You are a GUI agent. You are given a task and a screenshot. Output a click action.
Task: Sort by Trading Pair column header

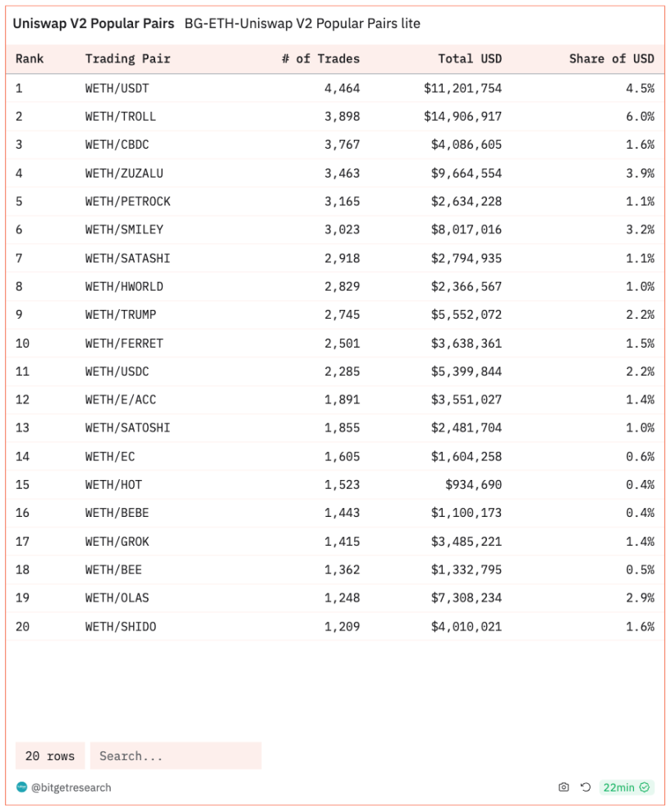point(128,58)
